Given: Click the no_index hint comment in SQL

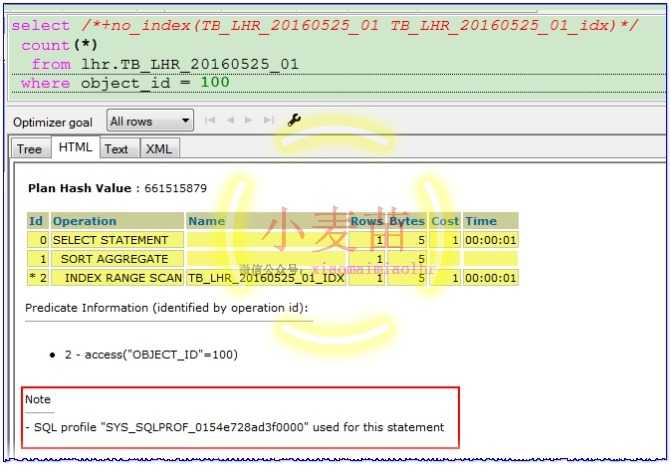Looking at the screenshot, I should tap(359, 25).
